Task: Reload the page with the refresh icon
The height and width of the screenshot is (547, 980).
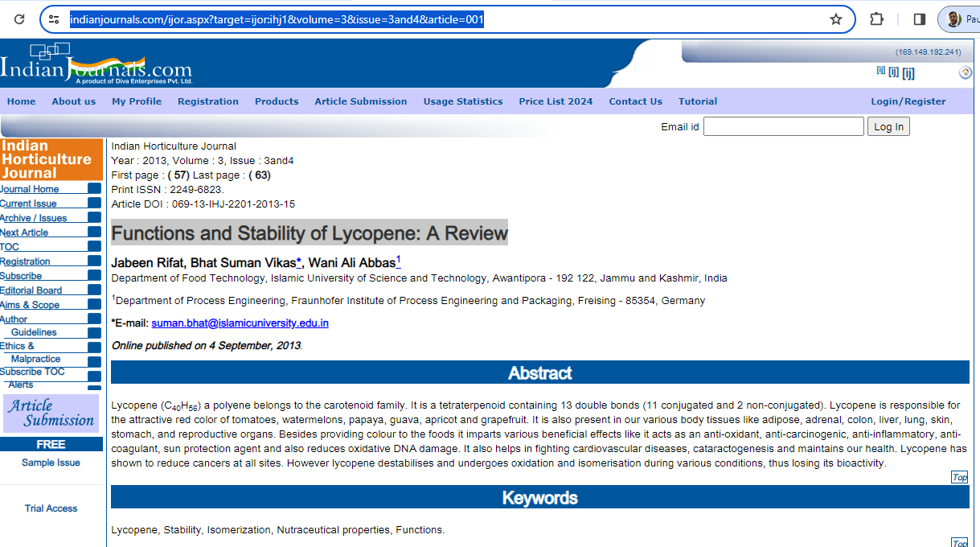Action: point(19,19)
